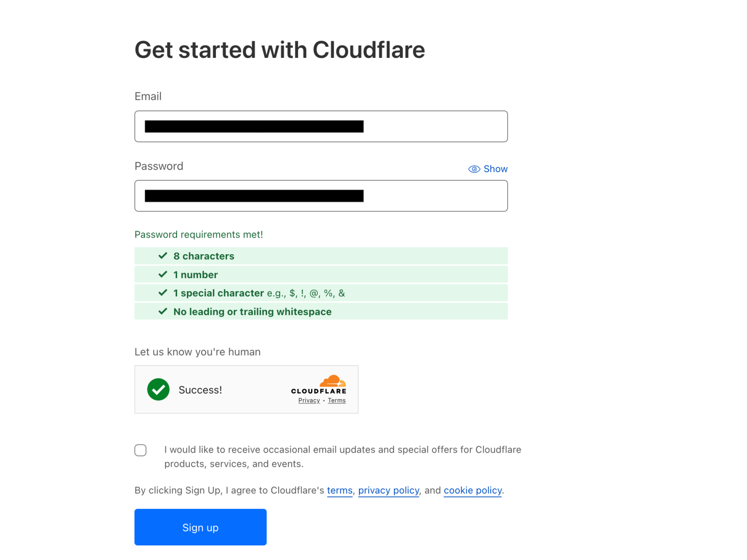The width and height of the screenshot is (747, 560).
Task: Open the cookie policy link
Action: 472,490
